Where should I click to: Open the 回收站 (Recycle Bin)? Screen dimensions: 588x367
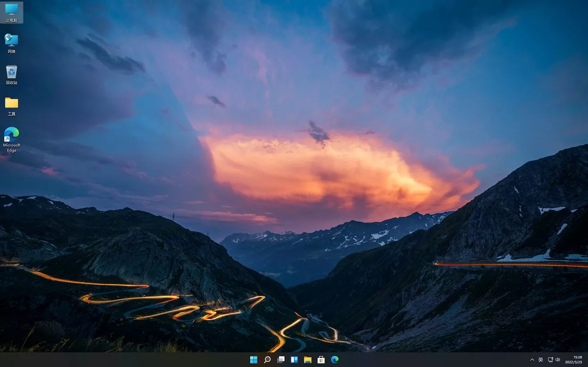tap(11, 73)
